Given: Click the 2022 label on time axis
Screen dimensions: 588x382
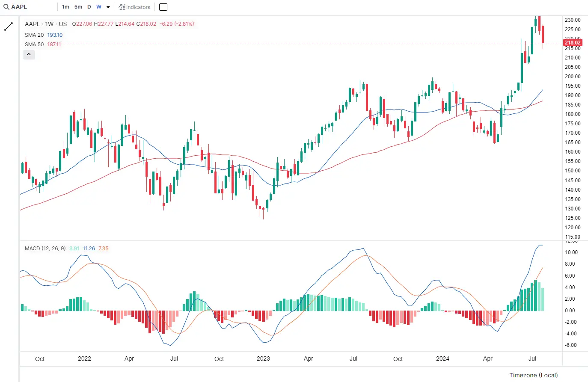Looking at the screenshot, I should click(x=84, y=359).
